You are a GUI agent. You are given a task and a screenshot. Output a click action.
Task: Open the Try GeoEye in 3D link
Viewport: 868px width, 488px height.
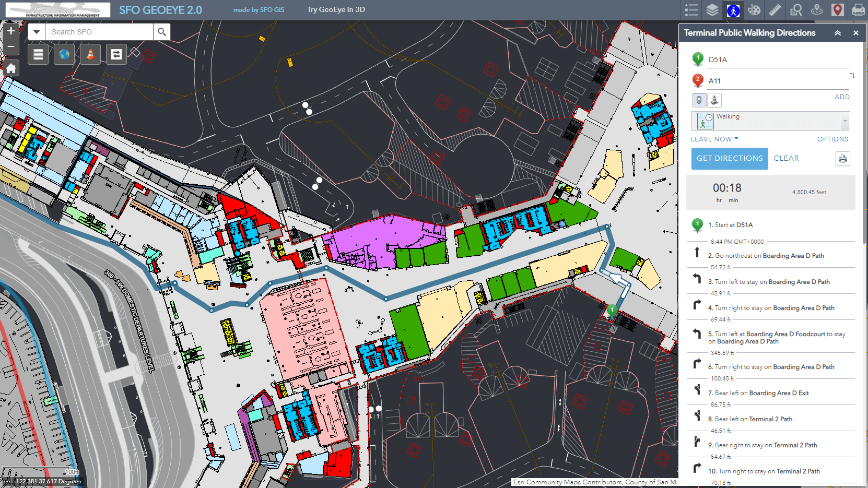coord(336,10)
